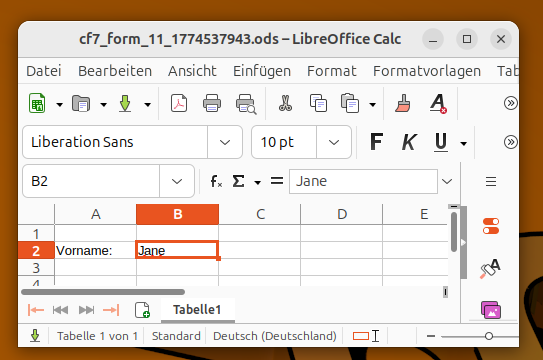This screenshot has width=543, height=360.
Task: Expand the formatting toolbar overflow chevron
Action: (x=511, y=142)
